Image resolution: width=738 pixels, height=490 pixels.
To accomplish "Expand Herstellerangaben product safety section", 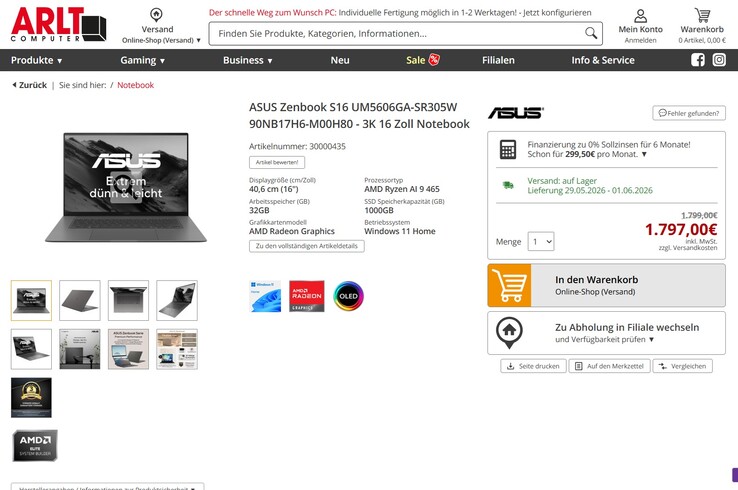I will tap(107, 487).
